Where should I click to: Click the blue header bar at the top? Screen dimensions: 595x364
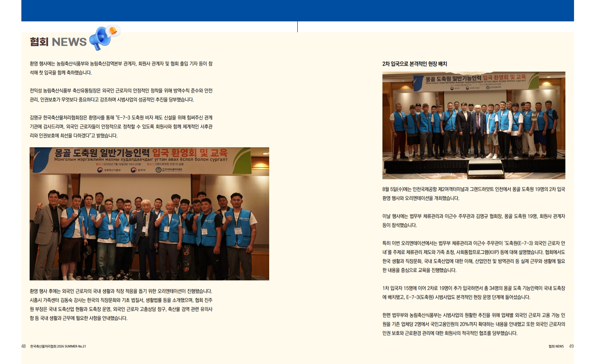pyautogui.click(x=297, y=10)
